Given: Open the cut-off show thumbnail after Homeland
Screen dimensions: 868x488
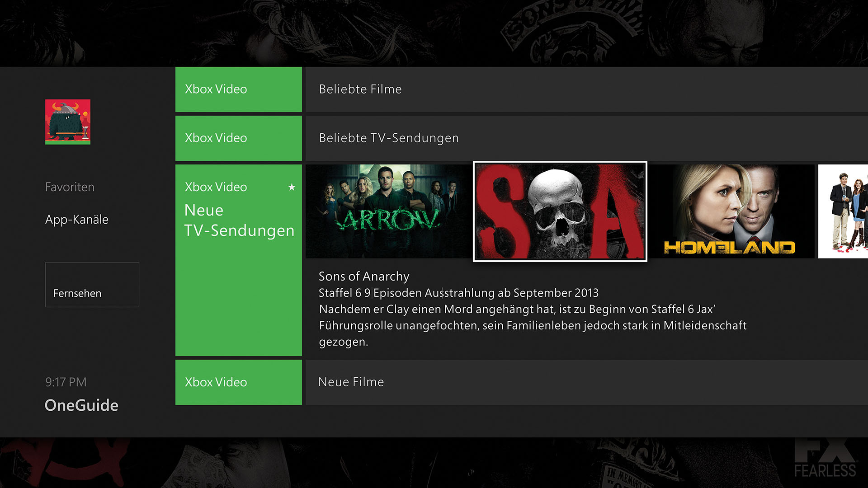Looking at the screenshot, I should click(843, 211).
